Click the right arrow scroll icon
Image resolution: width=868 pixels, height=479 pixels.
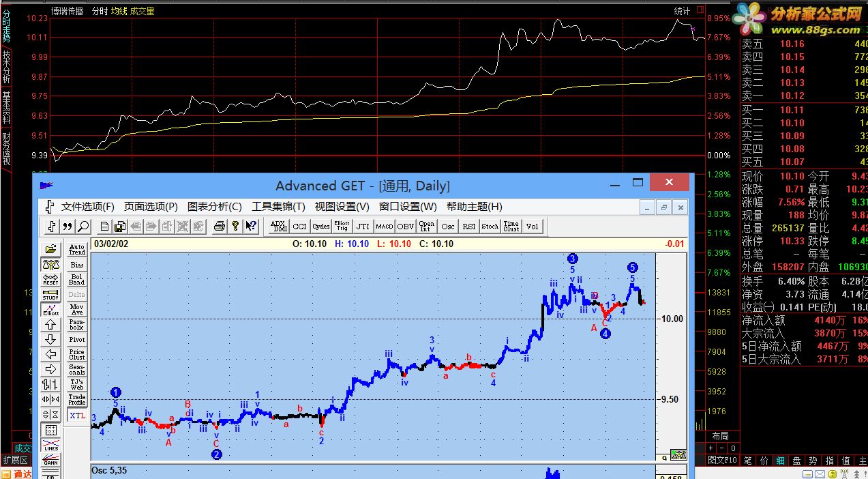click(x=51, y=370)
